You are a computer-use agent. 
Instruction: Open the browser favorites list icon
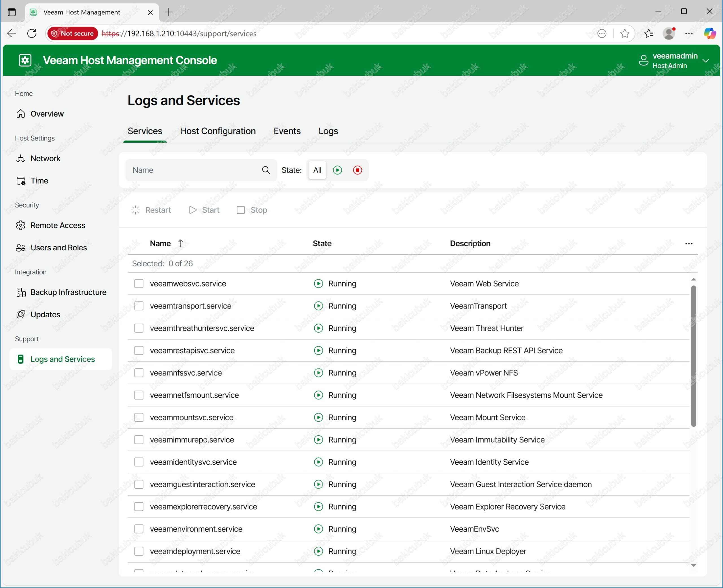[x=649, y=33]
